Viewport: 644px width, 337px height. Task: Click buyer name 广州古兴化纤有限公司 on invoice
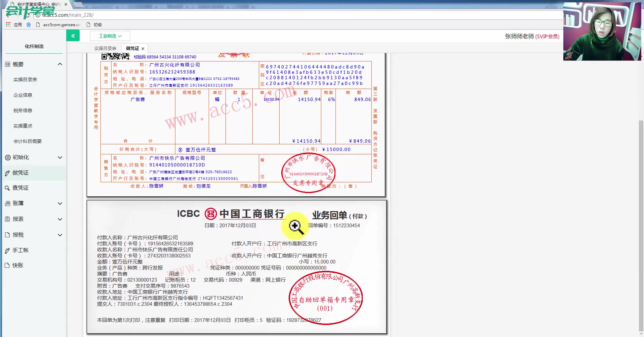(174, 65)
